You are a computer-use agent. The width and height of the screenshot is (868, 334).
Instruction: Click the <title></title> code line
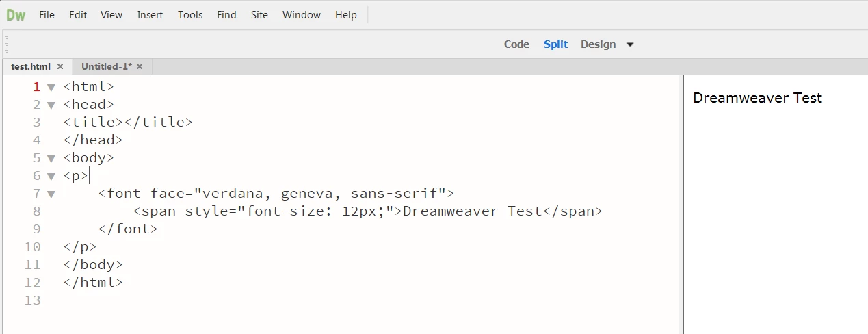tap(128, 123)
